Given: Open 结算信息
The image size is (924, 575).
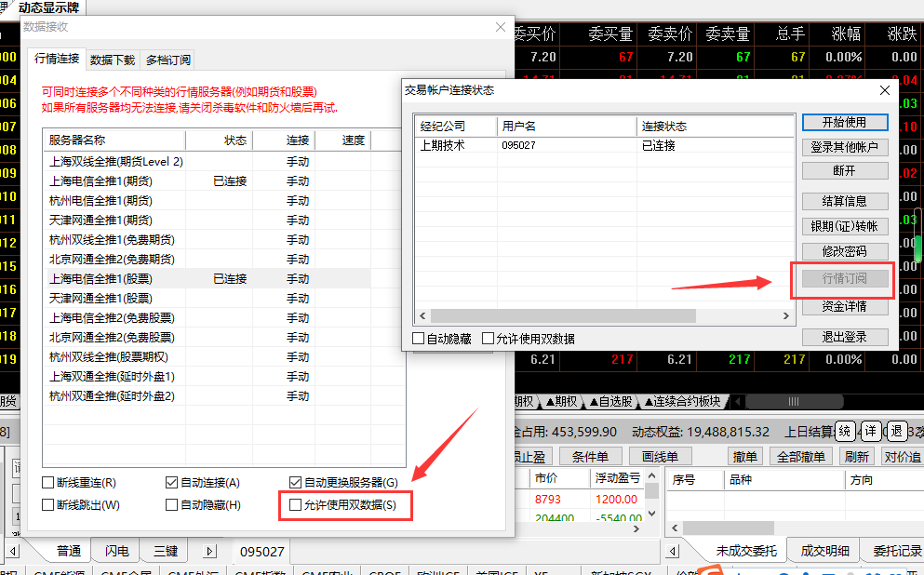Looking at the screenshot, I should [845, 202].
